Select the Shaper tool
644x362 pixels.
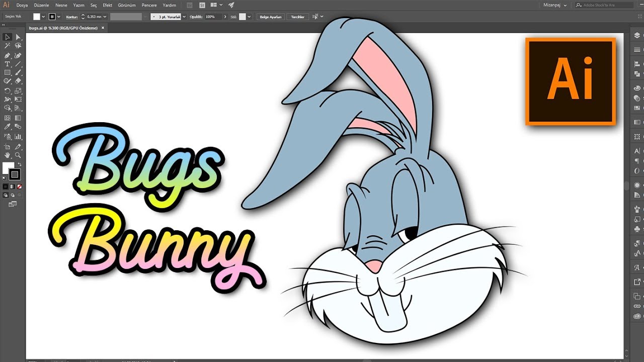tap(8, 81)
